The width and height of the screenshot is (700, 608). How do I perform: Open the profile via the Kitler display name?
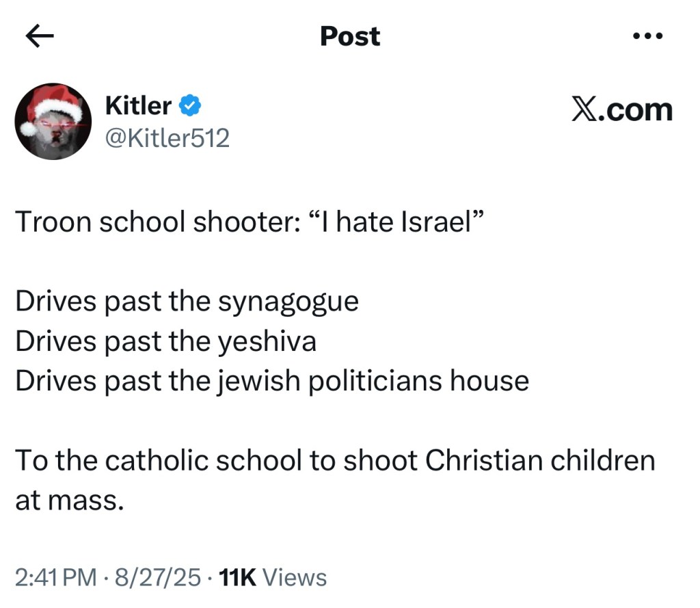(x=138, y=106)
